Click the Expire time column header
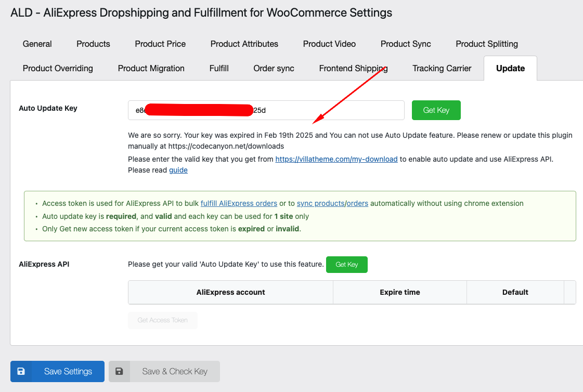583x392 pixels. [400, 292]
